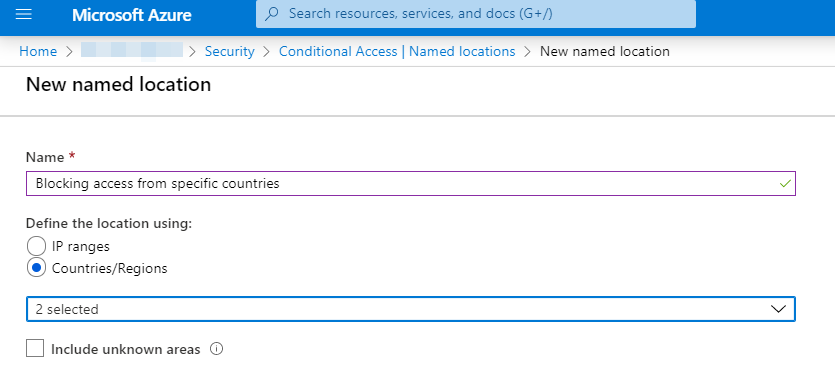Image resolution: width=835 pixels, height=375 pixels.
Task: Navigate to Security breadcrumb
Action: (x=230, y=52)
